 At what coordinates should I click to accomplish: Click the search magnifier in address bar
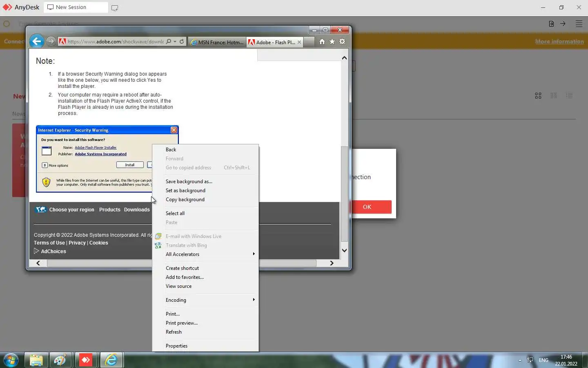169,42
